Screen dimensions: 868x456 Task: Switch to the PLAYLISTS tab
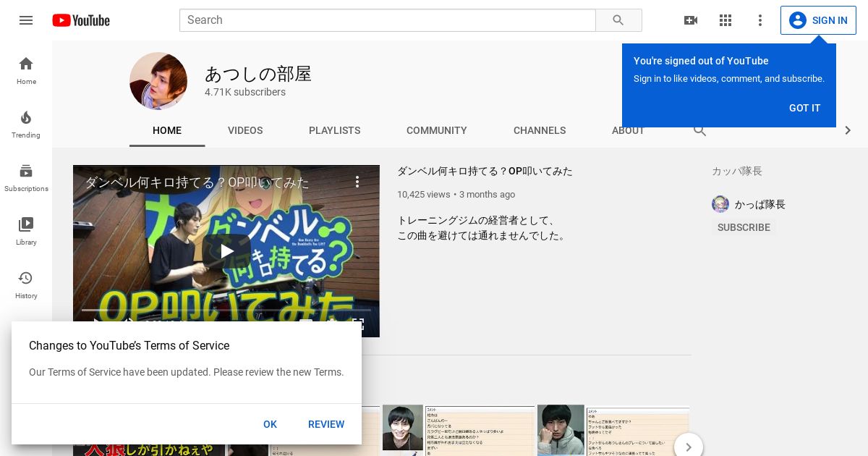334,130
